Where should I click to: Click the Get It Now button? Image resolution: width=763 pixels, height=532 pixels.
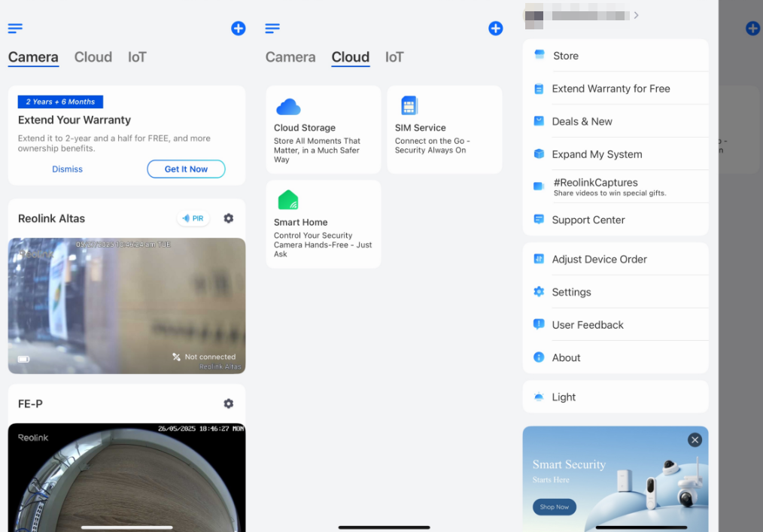click(186, 169)
